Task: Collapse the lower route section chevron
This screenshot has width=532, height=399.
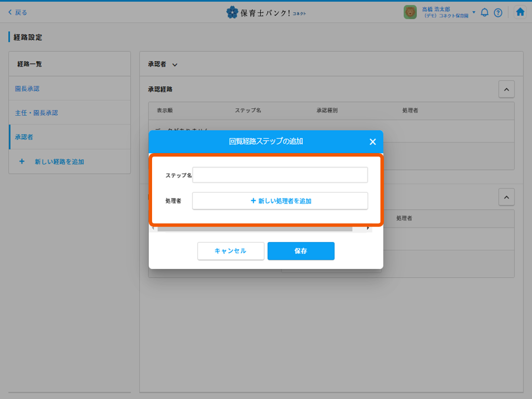Action: pos(506,197)
